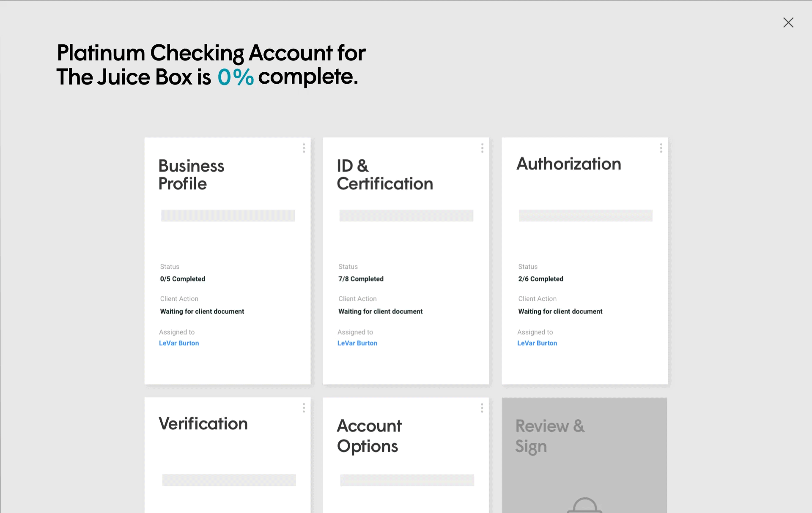Click the Authorization progress bar

click(x=586, y=216)
